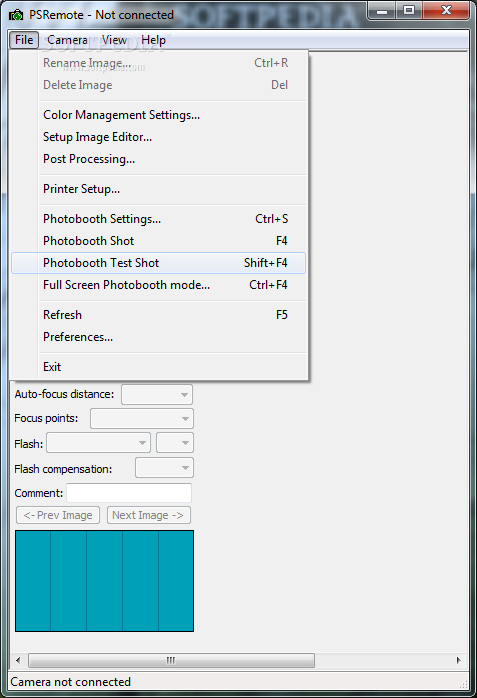Viewport: 477px width, 698px height.
Task: Open Photobooth Settings
Action: (x=158, y=219)
